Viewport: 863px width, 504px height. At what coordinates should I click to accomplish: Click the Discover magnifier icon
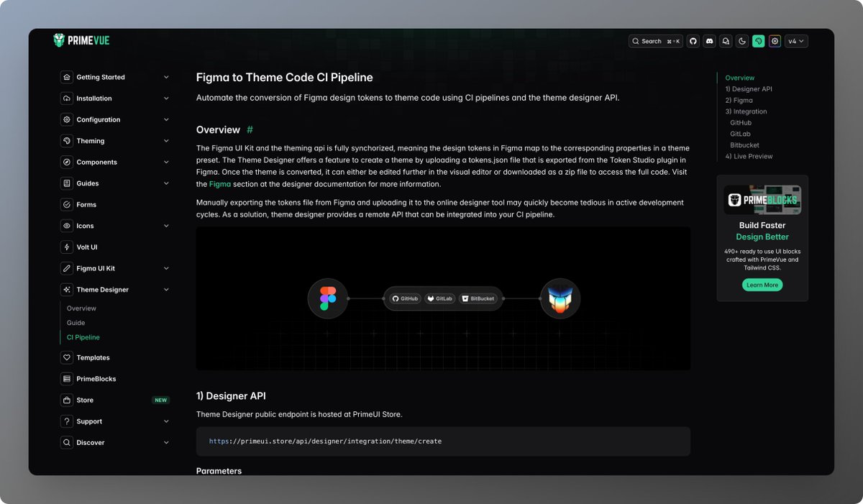[67, 443]
